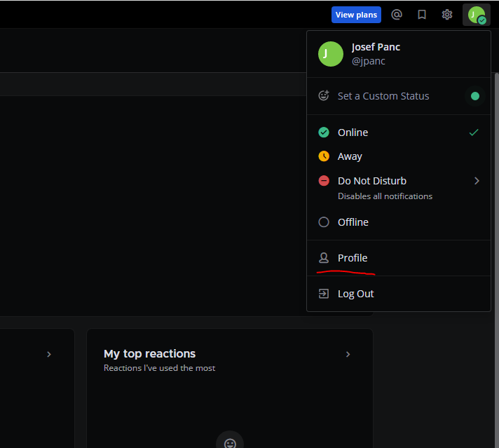
Task: Set status to Online
Action: (353, 133)
